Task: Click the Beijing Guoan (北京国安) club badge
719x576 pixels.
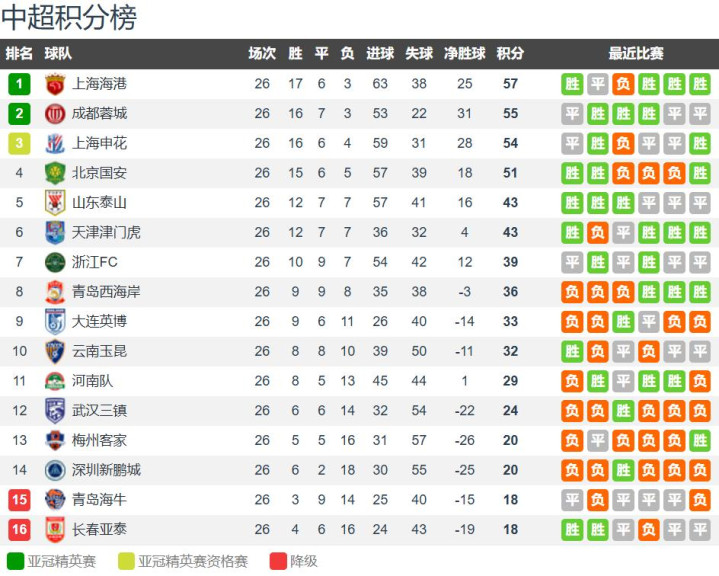Action: coord(55,173)
